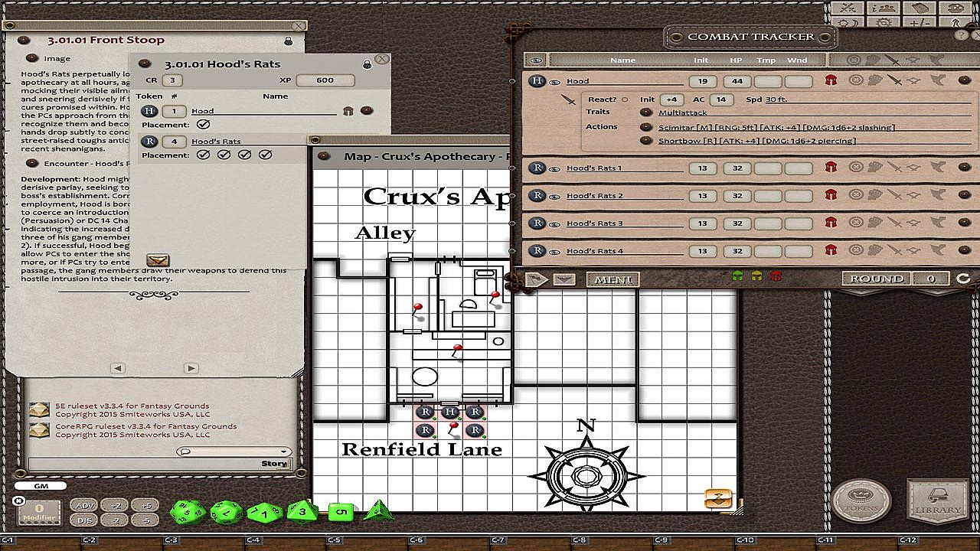Image resolution: width=980 pixels, height=551 pixels.
Task: Collapse Hood's offense section sword icon
Action: (x=568, y=99)
